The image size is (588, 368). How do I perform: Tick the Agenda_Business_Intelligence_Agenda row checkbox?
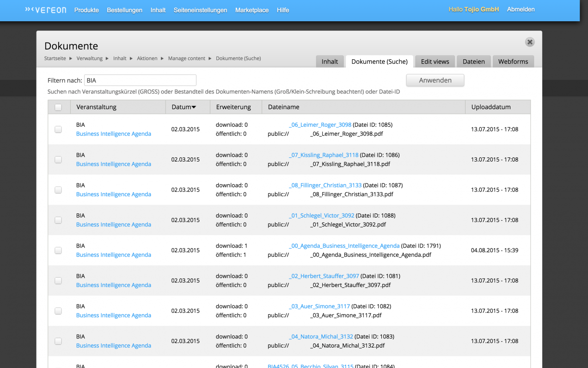click(x=58, y=250)
